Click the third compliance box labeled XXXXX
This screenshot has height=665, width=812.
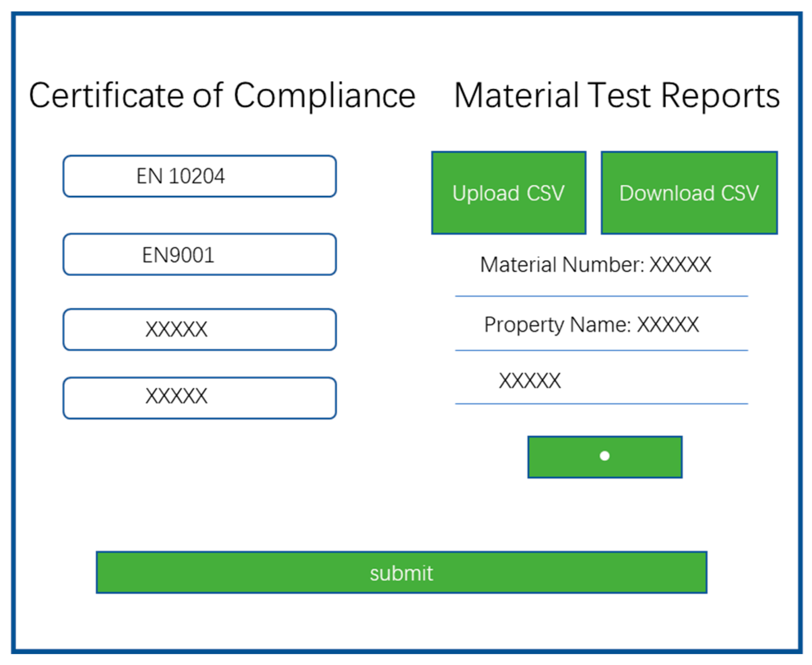[x=199, y=329]
